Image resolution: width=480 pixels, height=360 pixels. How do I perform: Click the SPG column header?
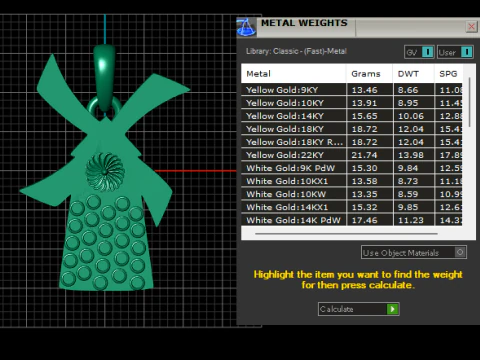click(449, 74)
